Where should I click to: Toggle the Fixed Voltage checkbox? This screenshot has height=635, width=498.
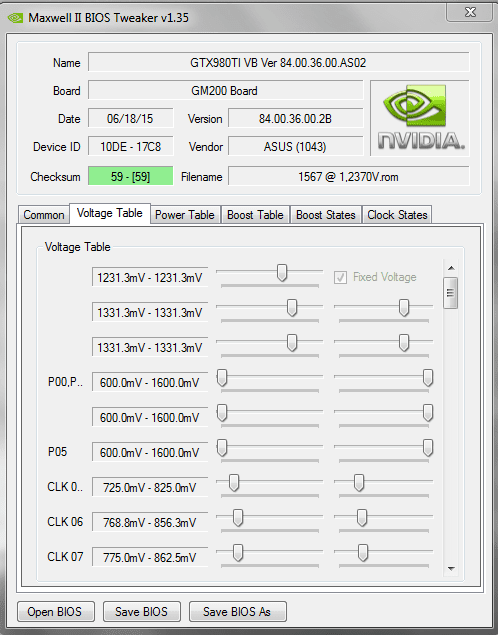[340, 277]
